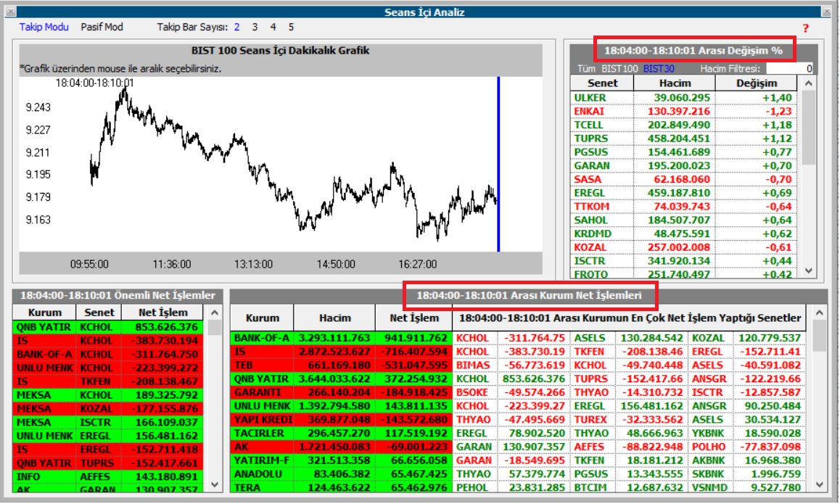The height and width of the screenshot is (504, 840).
Task: Click the blue vertical marker on the chart
Action: click(498, 164)
